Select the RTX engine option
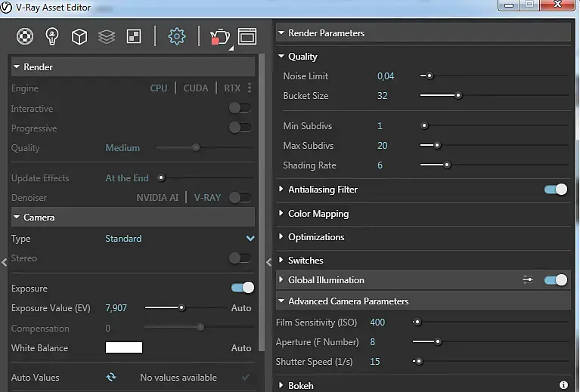This screenshot has height=392, width=580. [x=232, y=88]
